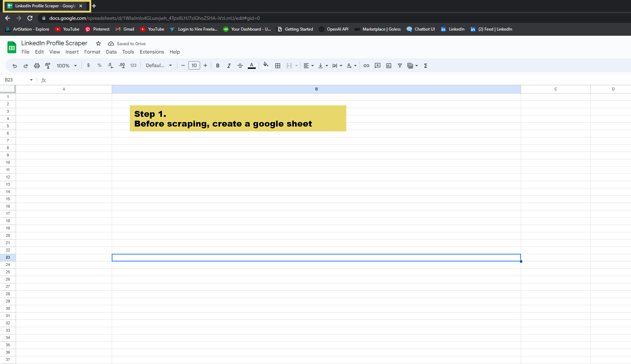Increase font size with plus button

[205, 65]
